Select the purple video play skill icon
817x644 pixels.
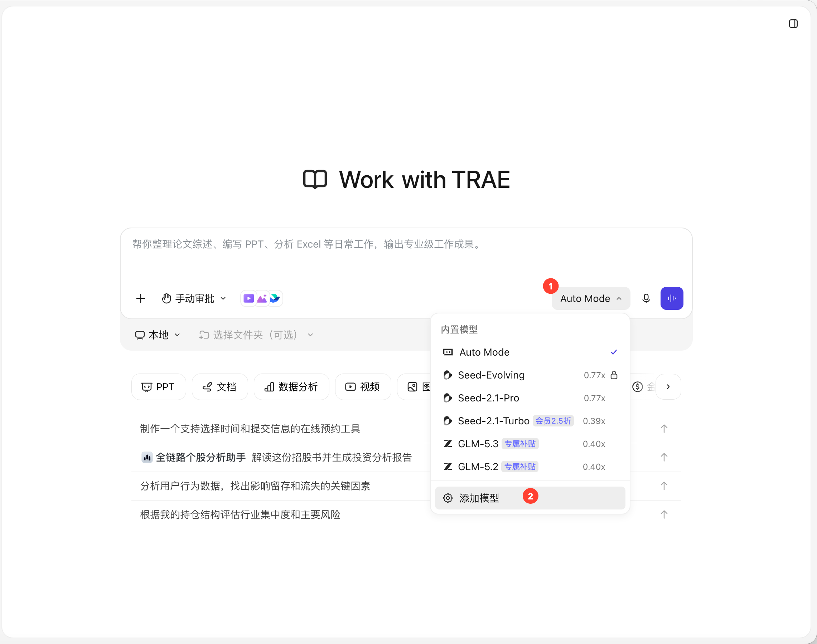pyautogui.click(x=249, y=299)
